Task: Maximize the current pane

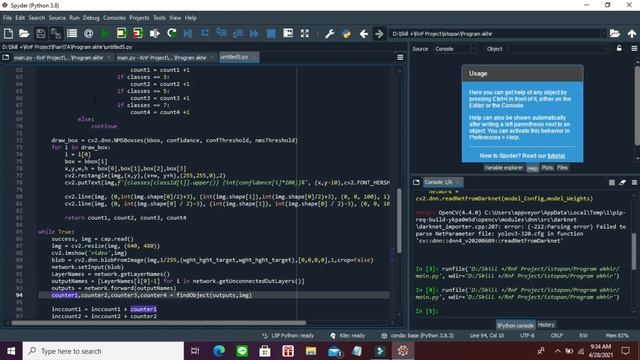Action: [288, 33]
